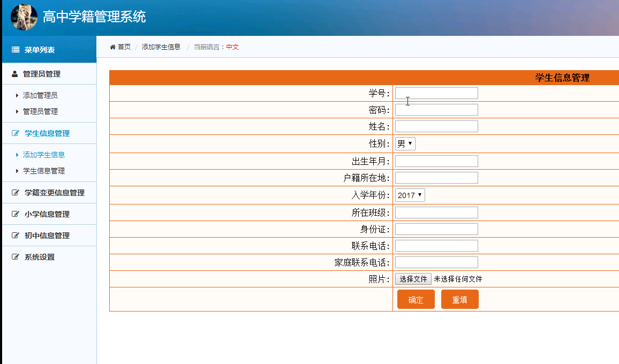This screenshot has width=619, height=364.
Task: Focus the 身份证 input field
Action: click(436, 229)
